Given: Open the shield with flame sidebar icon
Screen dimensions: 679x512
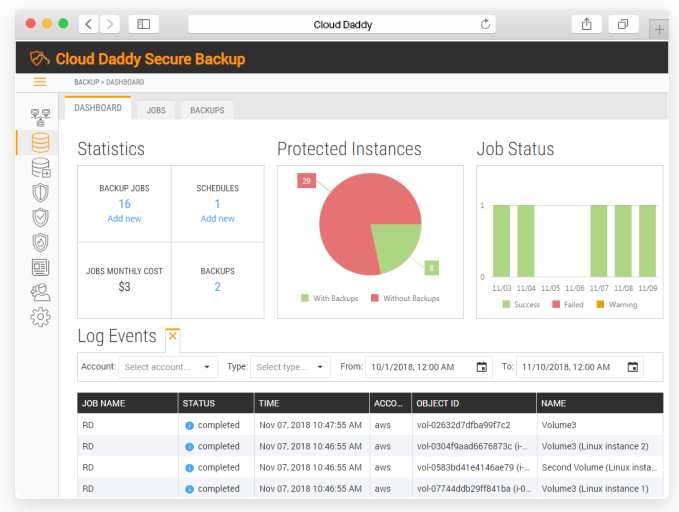Looking at the screenshot, I should coord(40,243).
